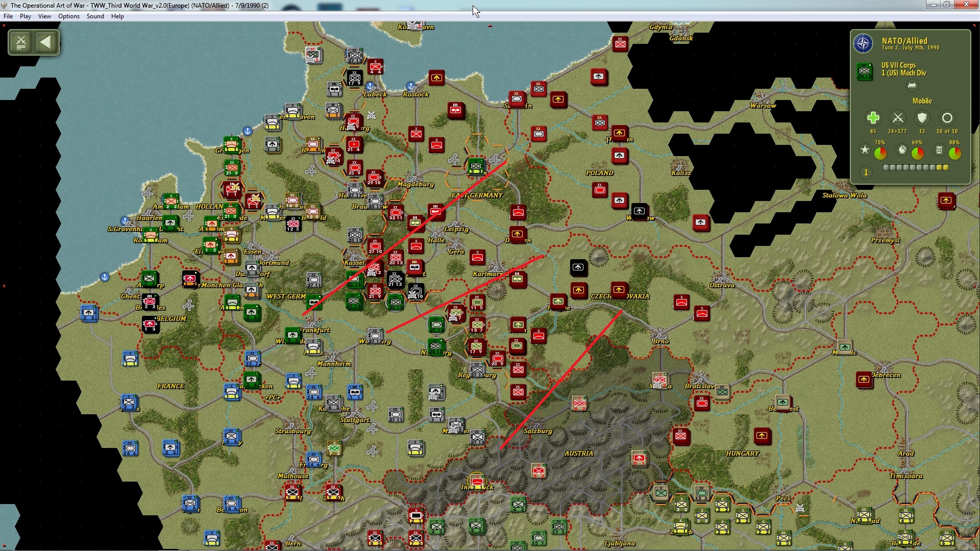
Task: Click the Kalisz city label
Action: [681, 173]
